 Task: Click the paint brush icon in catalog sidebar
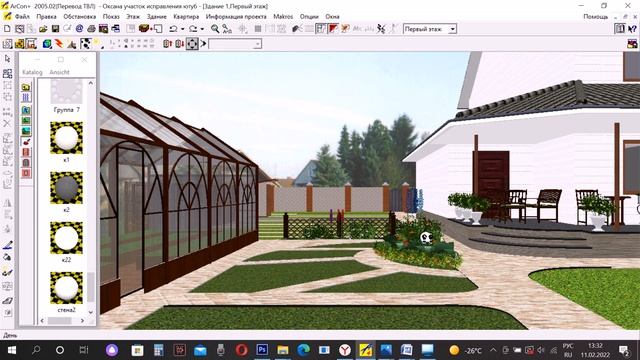pyautogui.click(x=26, y=142)
